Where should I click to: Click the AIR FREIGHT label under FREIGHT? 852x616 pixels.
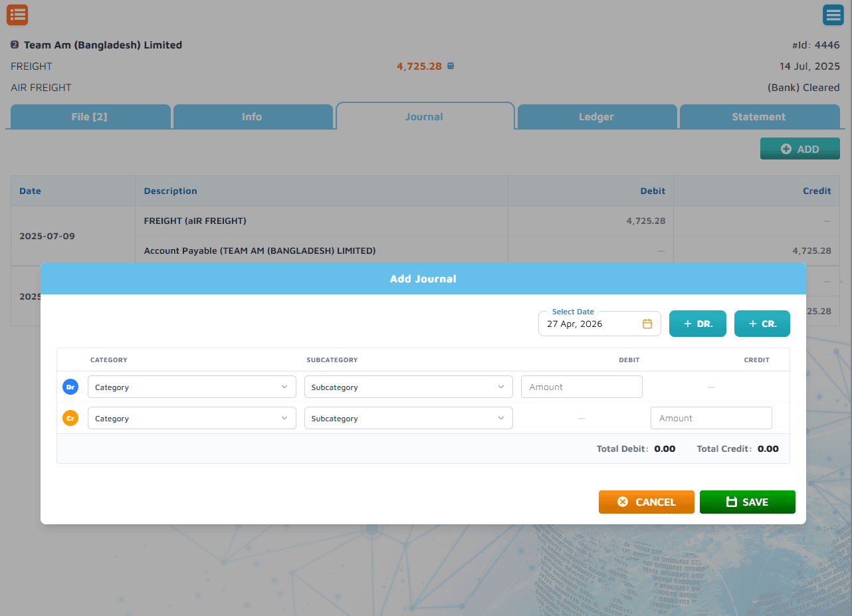(41, 88)
